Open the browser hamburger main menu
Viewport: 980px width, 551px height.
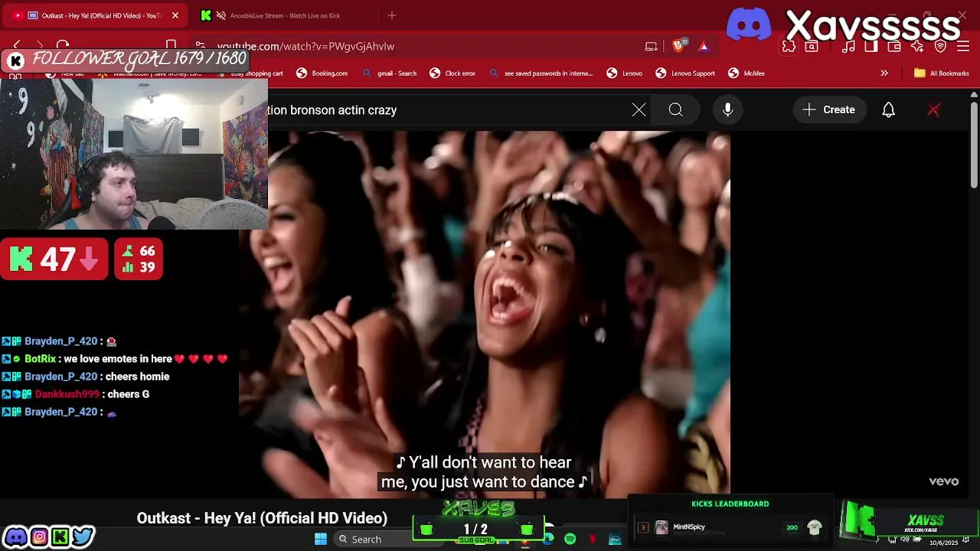click(963, 47)
